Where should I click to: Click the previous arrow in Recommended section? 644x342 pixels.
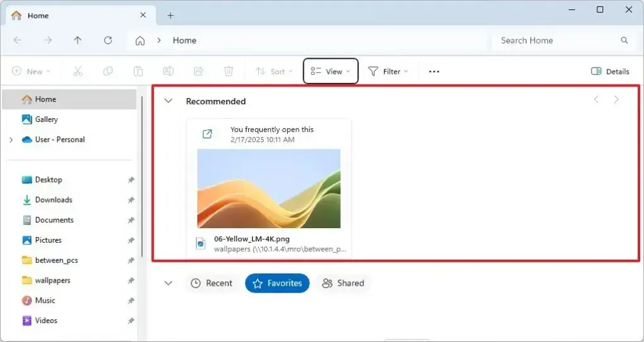click(x=597, y=99)
